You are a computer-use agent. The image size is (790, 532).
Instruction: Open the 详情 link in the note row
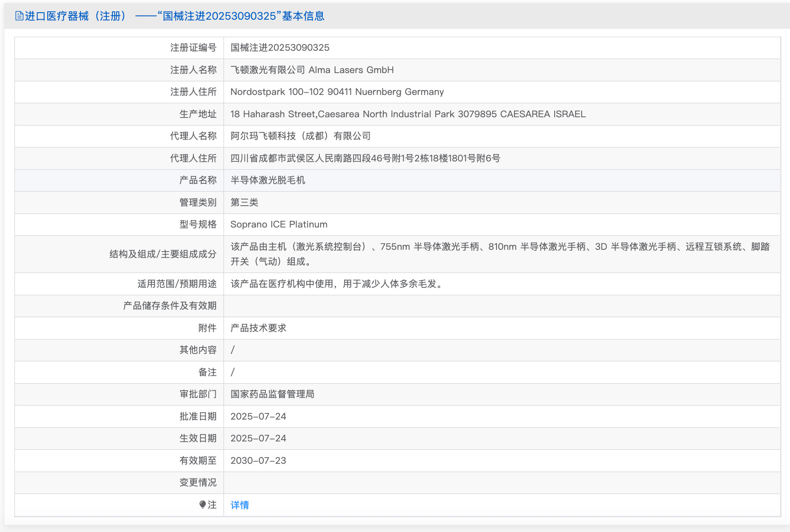tap(240, 505)
